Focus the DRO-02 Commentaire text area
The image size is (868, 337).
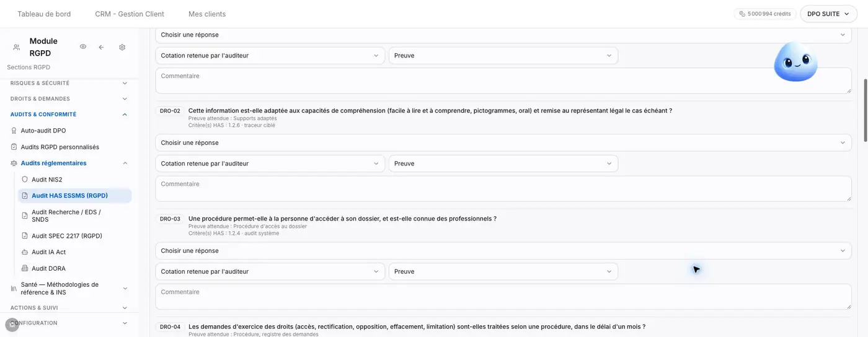point(503,188)
